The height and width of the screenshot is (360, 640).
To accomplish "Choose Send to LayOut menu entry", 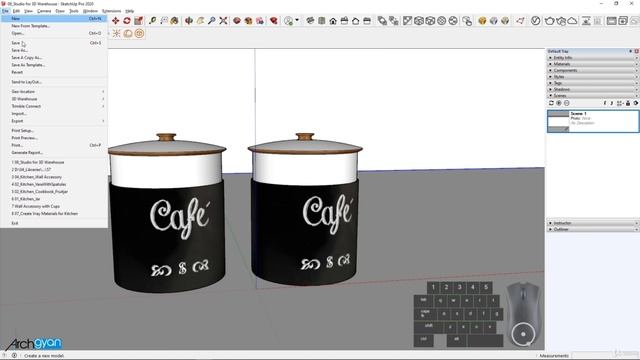I will [54, 82].
